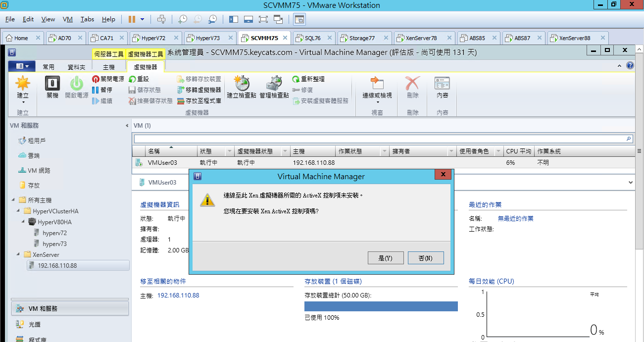Open the 狀態 column filter dropdown

pos(230,151)
